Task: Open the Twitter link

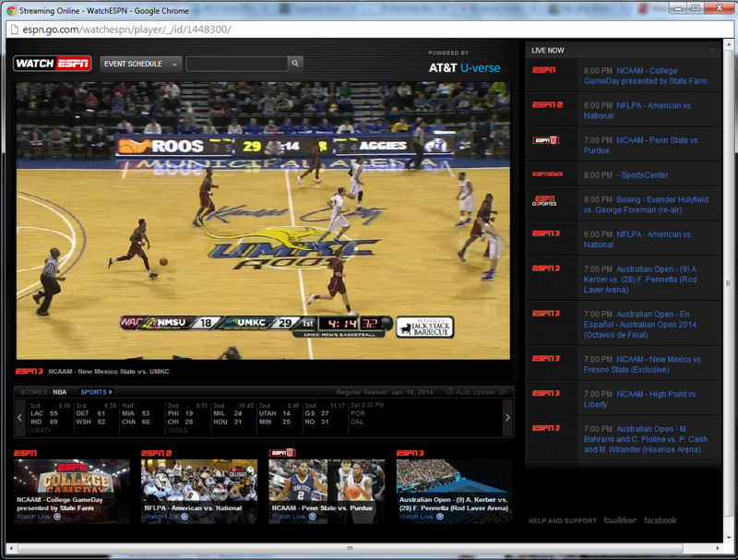Action: pyautogui.click(x=620, y=520)
